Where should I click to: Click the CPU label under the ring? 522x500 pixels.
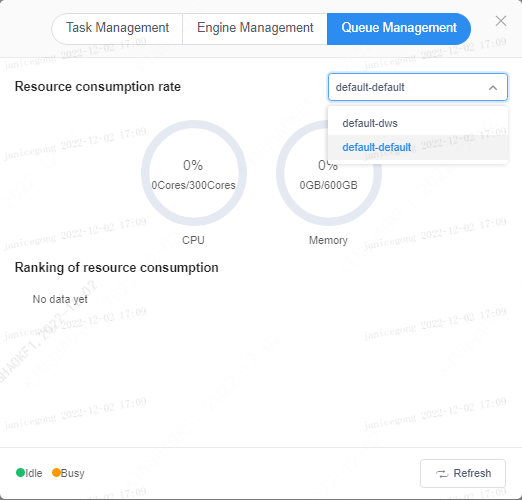(x=193, y=240)
